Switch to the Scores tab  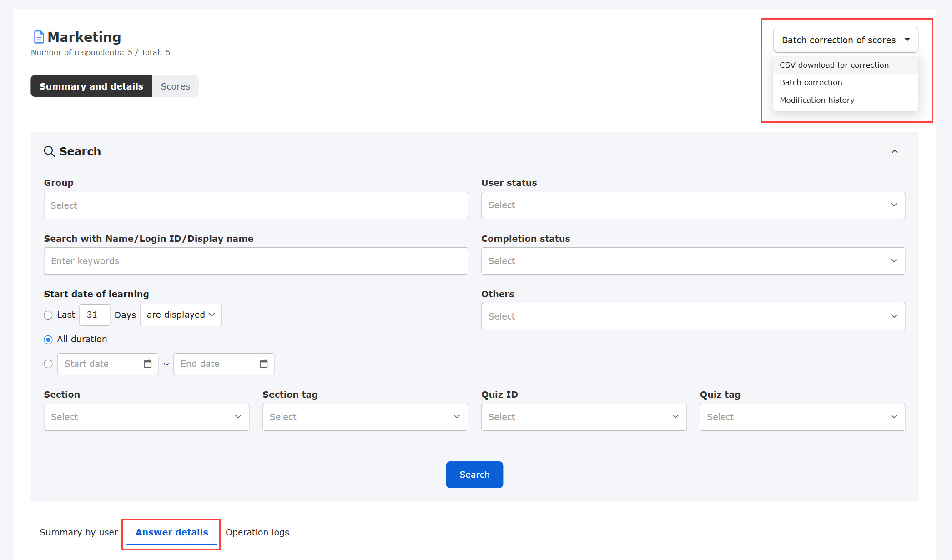click(175, 86)
